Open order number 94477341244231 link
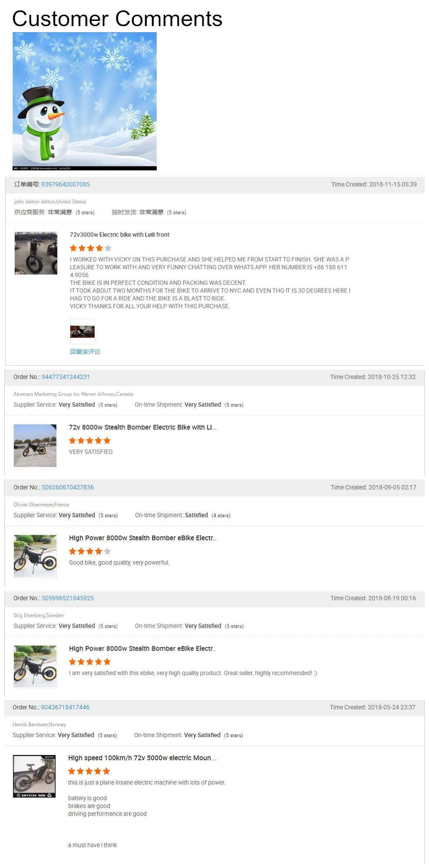429x868 pixels. tap(66, 377)
